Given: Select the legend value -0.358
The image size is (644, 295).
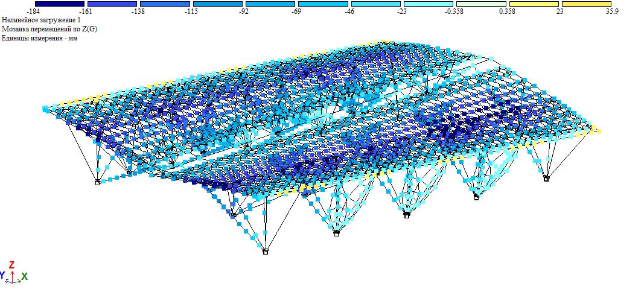Looking at the screenshot, I should point(454,11).
